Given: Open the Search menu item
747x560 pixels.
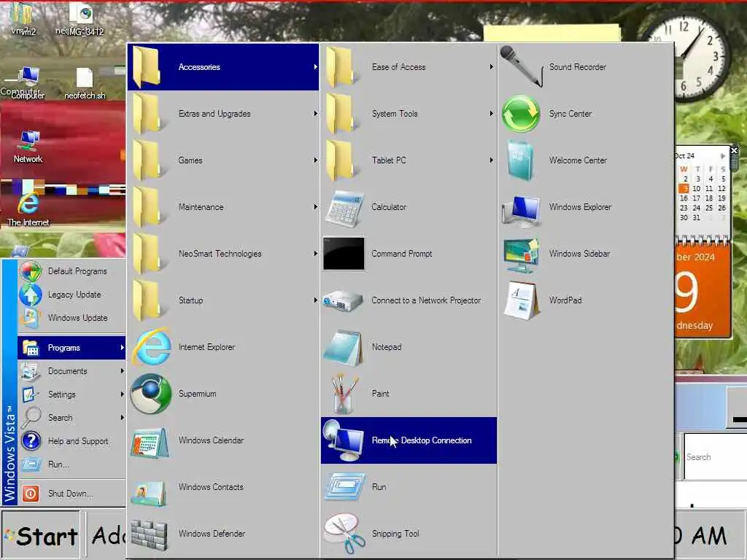Looking at the screenshot, I should coord(72,418).
